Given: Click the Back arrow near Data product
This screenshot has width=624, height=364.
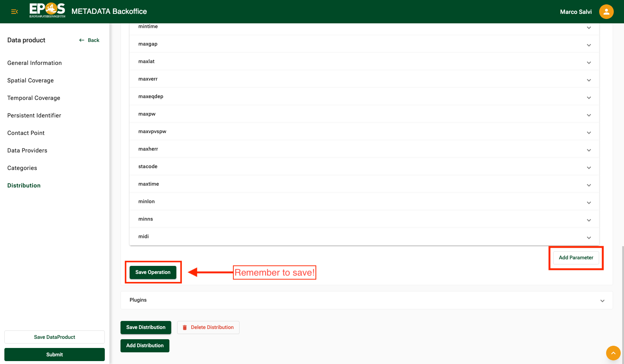Looking at the screenshot, I should coord(81,40).
